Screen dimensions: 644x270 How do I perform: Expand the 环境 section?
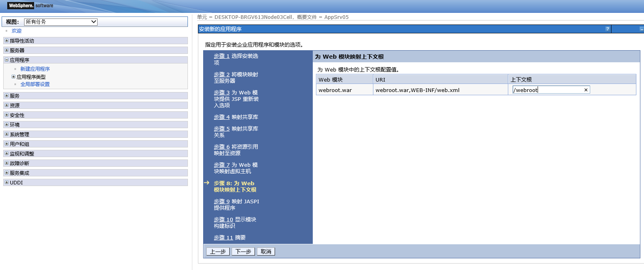6,125
